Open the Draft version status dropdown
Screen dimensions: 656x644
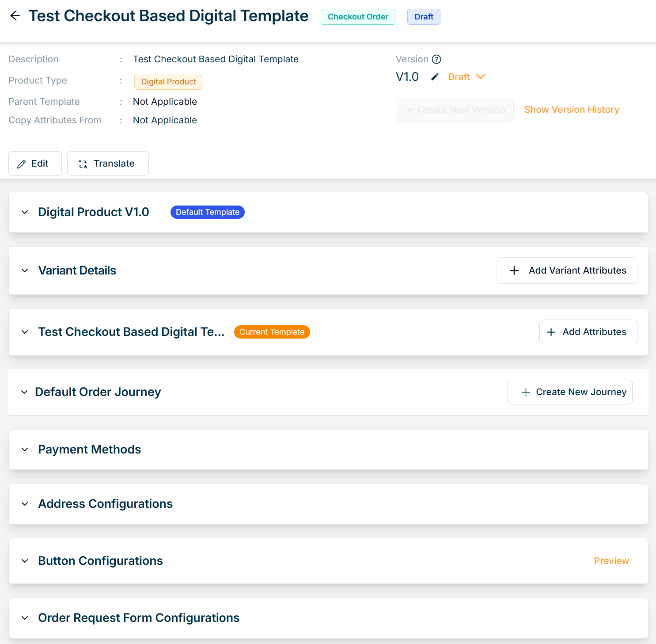click(466, 77)
